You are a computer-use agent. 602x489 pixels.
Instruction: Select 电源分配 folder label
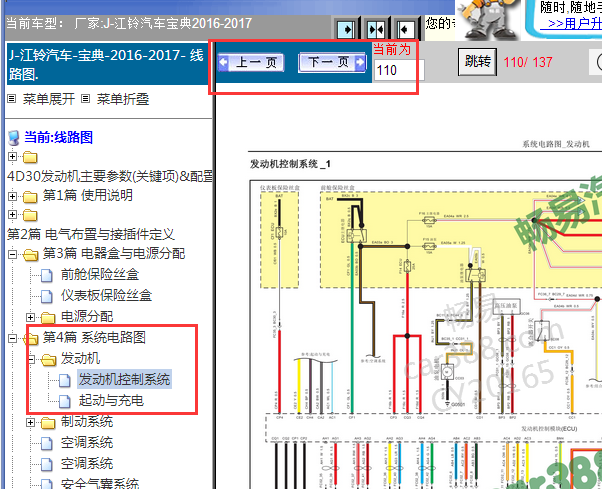tap(87, 316)
